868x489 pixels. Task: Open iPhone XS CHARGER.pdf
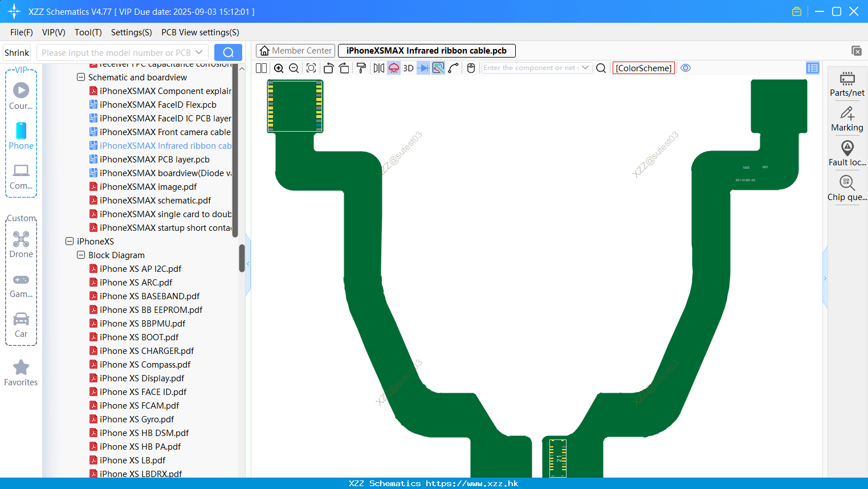(141, 351)
